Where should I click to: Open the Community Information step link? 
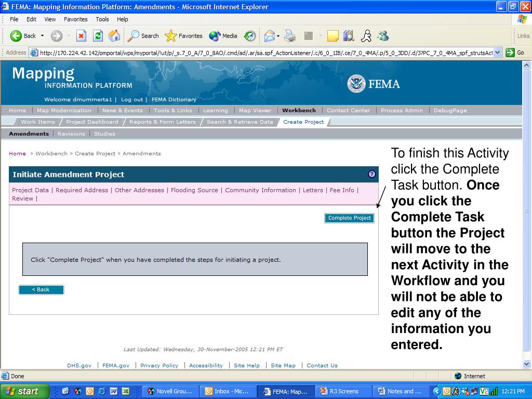coord(261,190)
